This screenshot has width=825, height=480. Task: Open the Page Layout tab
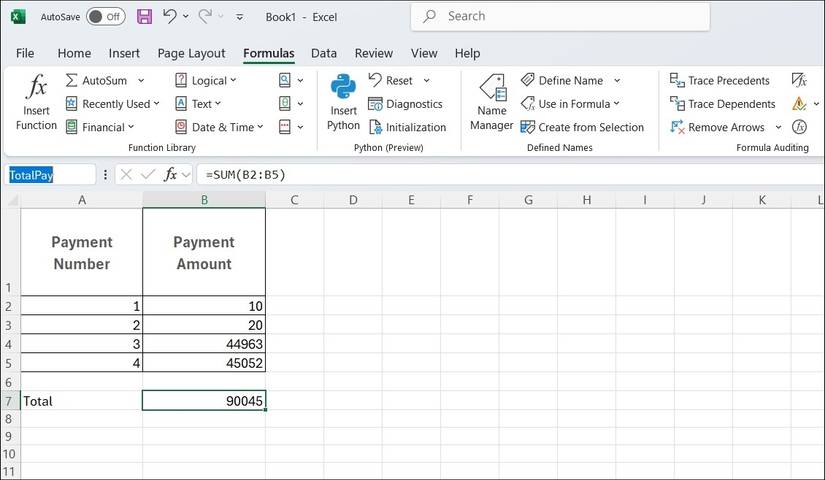pyautogui.click(x=191, y=53)
